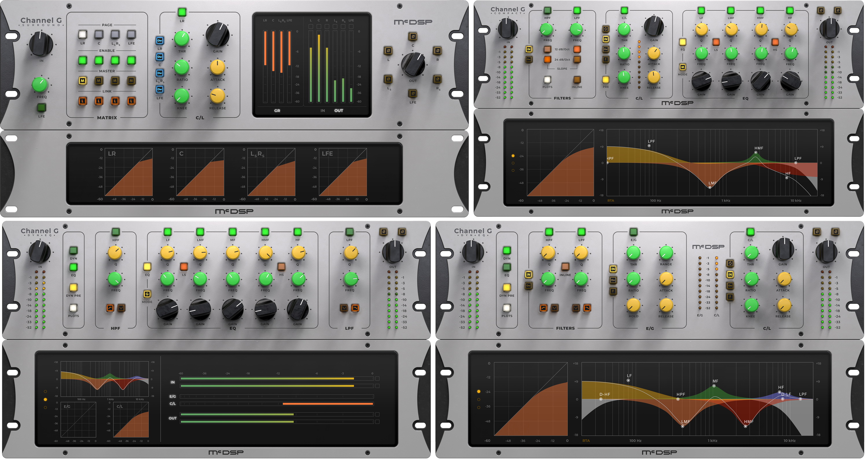The width and height of the screenshot is (868, 463).
Task: Activate the LS low-shelf icon in Dyn EQ
Action: 184,267
